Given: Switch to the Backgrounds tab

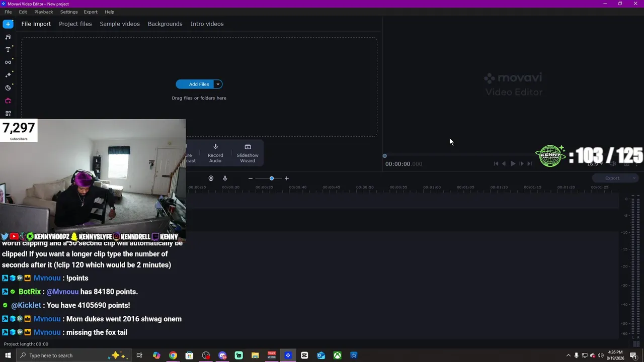Looking at the screenshot, I should point(165,24).
